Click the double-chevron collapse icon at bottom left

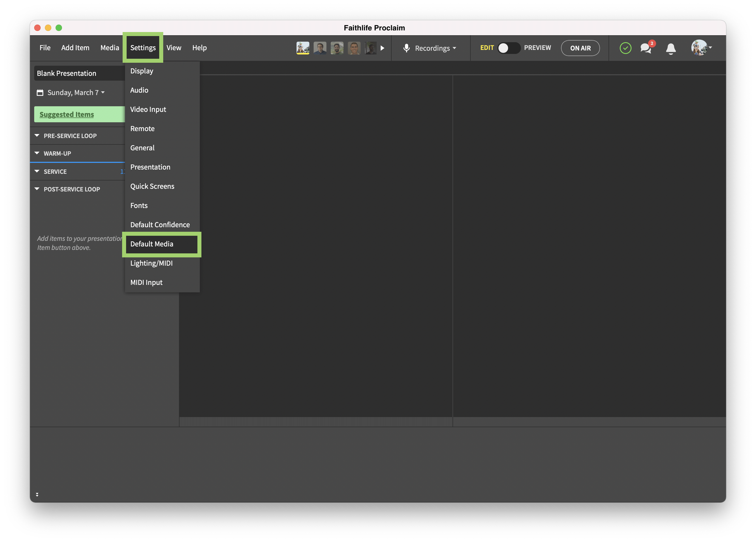pos(37,495)
